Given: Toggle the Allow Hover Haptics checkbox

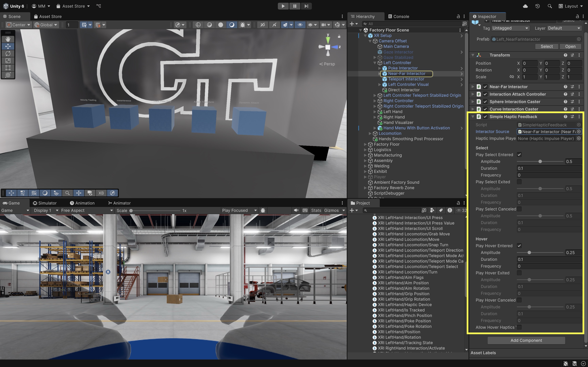Looking at the screenshot, I should (x=519, y=327).
